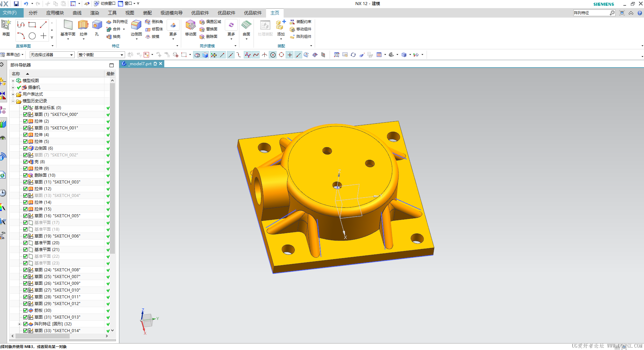Select the 孔 (Hole) tool
644x350 pixels.
pyautogui.click(x=97, y=25)
